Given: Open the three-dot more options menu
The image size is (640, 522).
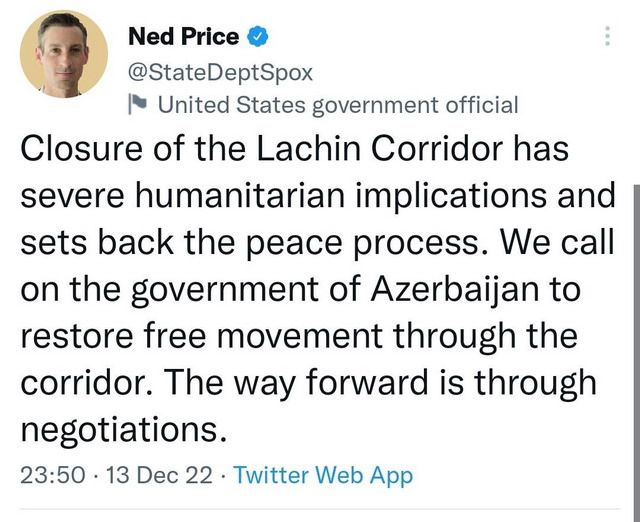Looking at the screenshot, I should pos(607,36).
